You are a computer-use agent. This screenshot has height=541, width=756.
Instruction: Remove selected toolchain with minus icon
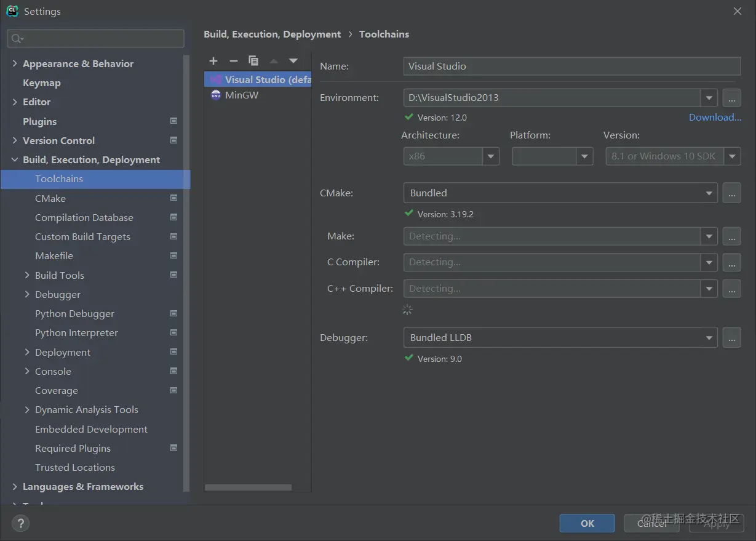tap(233, 60)
